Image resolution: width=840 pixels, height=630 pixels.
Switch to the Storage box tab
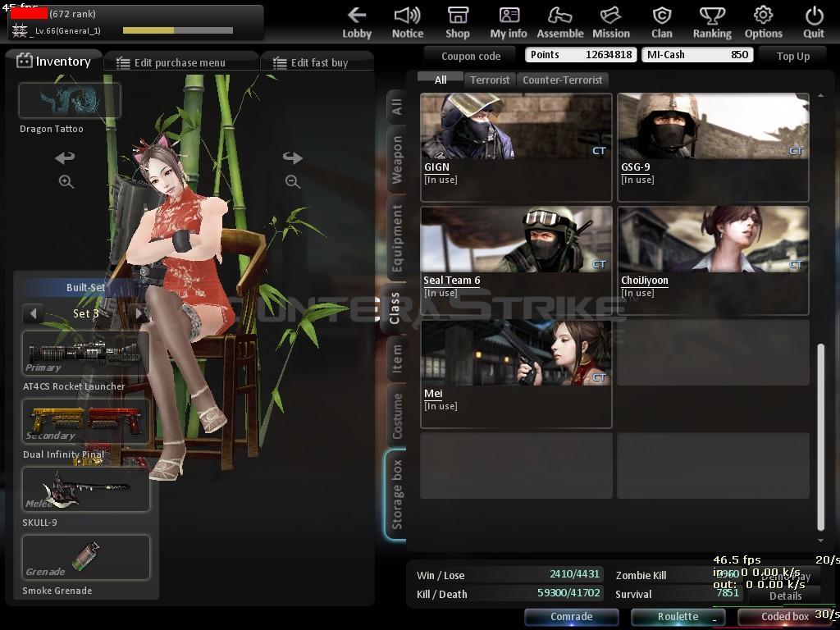pos(396,495)
